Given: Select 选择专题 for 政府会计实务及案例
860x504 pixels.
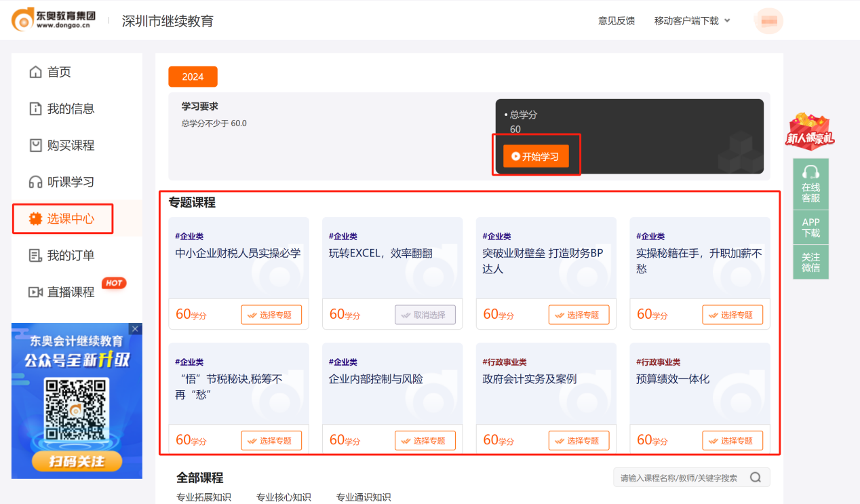Looking at the screenshot, I should (579, 440).
